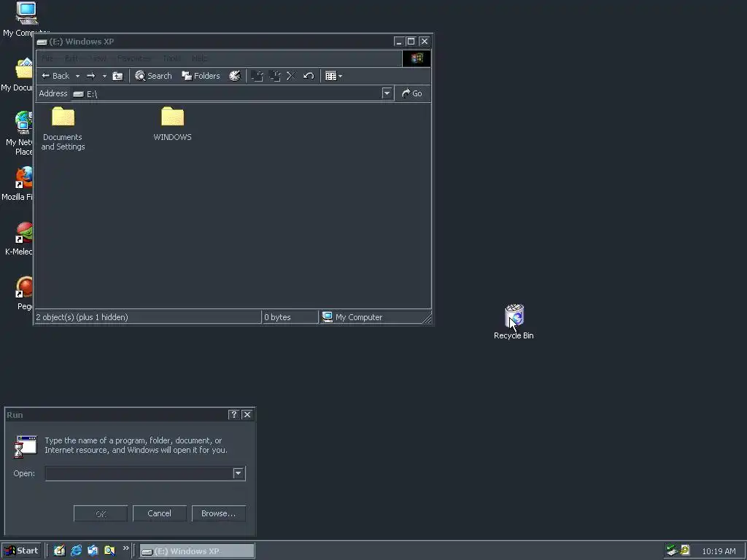Viewport: 747px width, 560px height.
Task: Minimize the (E:) Windows XP window
Action: pos(399,42)
